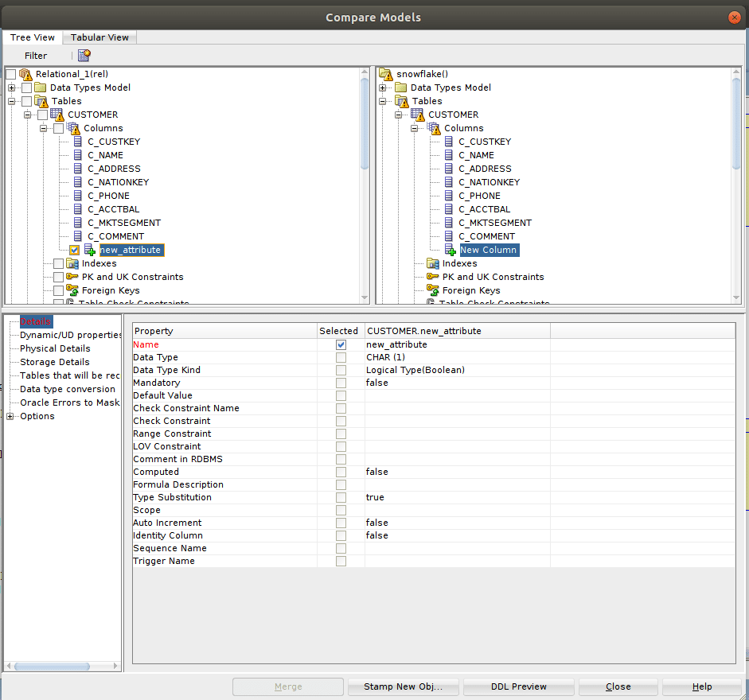Collapse Tables node in left tree
The width and height of the screenshot is (749, 700).
[x=11, y=101]
